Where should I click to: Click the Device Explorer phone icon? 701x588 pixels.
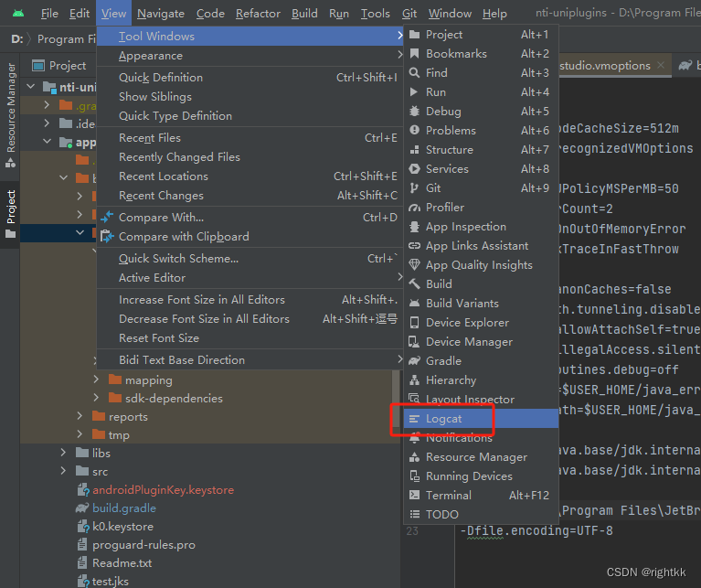[x=414, y=323]
